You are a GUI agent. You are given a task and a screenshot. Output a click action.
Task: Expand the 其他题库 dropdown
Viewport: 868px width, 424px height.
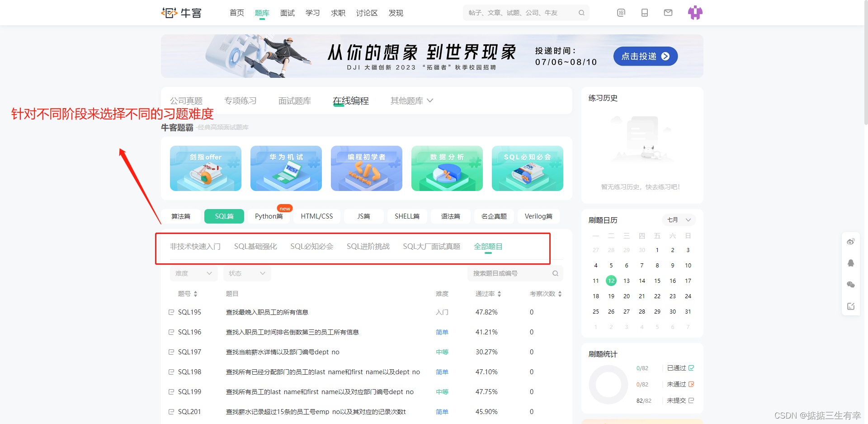[x=412, y=100]
